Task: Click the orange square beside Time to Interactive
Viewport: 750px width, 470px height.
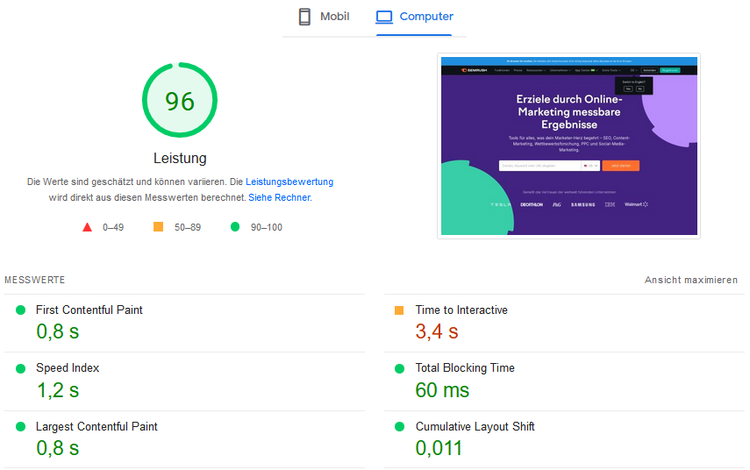Action: pyautogui.click(x=399, y=310)
